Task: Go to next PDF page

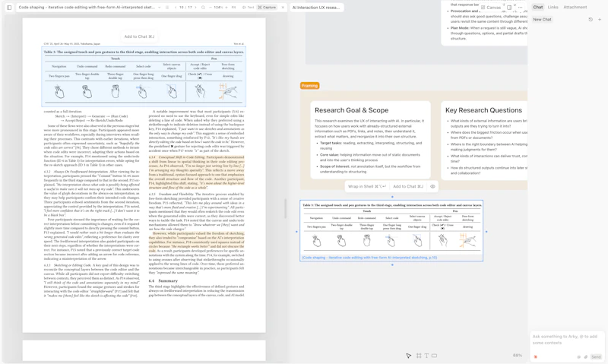Action: [x=195, y=8]
